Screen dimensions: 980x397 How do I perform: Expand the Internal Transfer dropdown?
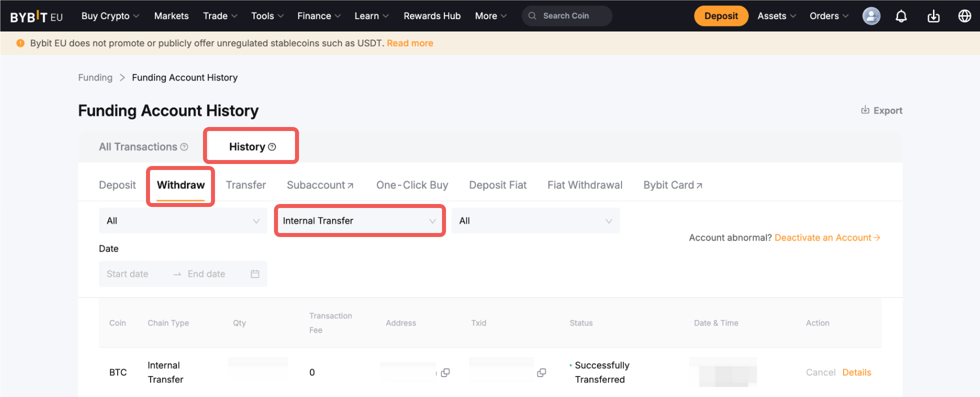click(359, 221)
